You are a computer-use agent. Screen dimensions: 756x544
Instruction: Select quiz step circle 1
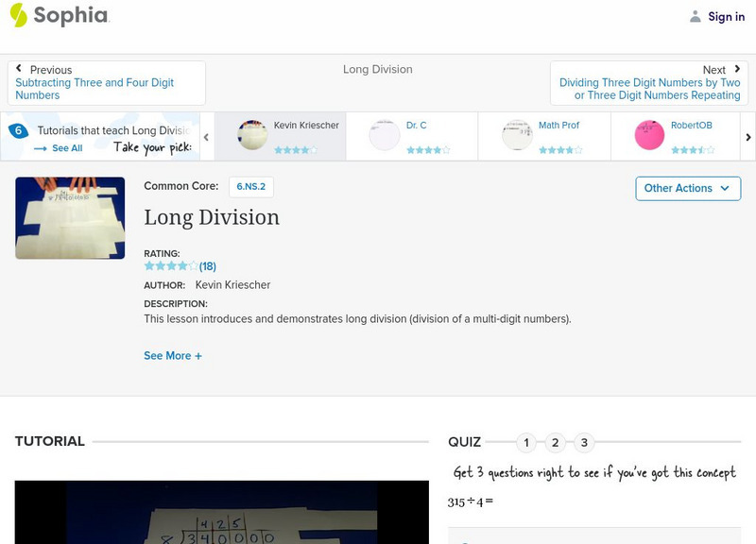coord(526,441)
